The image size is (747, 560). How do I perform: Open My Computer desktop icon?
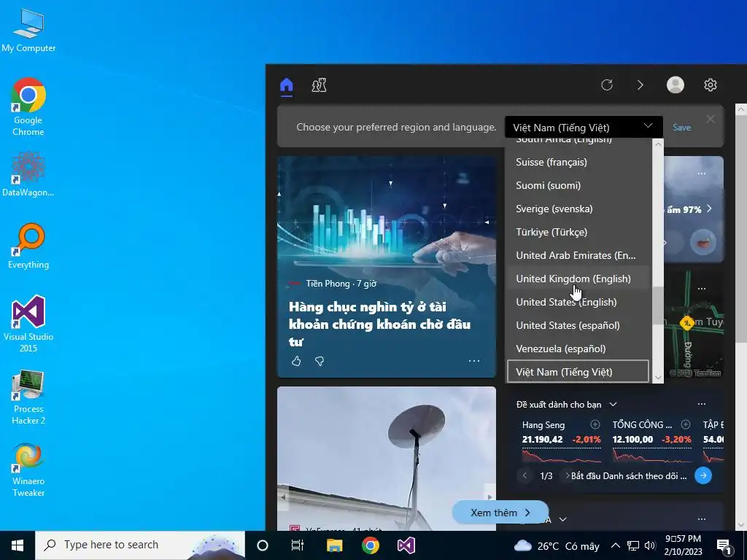pyautogui.click(x=28, y=31)
